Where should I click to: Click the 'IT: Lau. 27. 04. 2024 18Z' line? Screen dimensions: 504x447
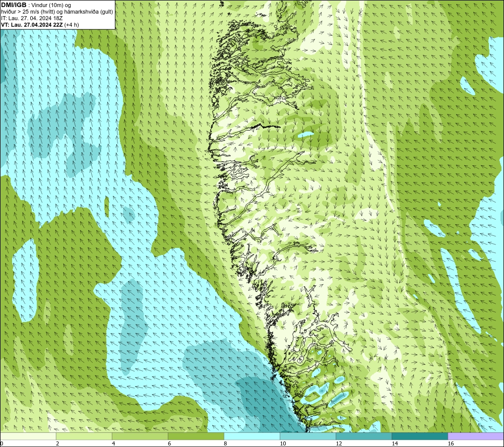click(x=31, y=18)
